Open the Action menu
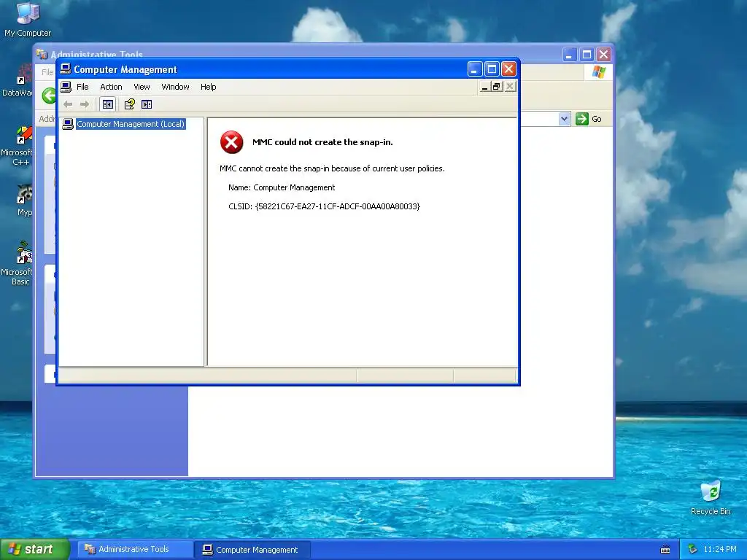 (111, 87)
